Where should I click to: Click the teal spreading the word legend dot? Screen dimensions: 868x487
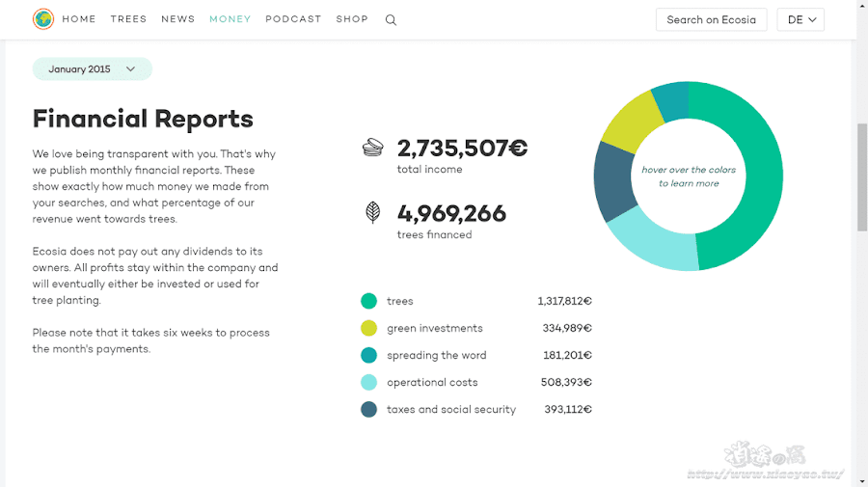coord(368,355)
